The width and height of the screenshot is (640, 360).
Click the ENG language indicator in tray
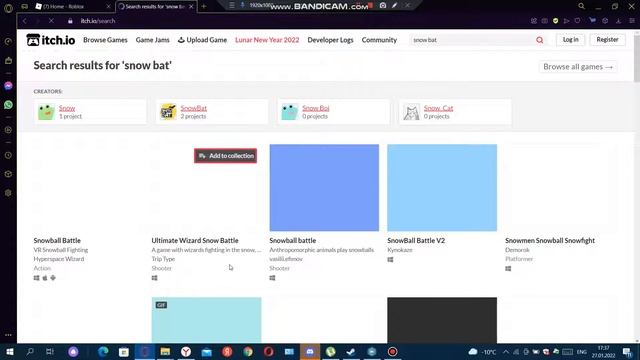pos(582,352)
